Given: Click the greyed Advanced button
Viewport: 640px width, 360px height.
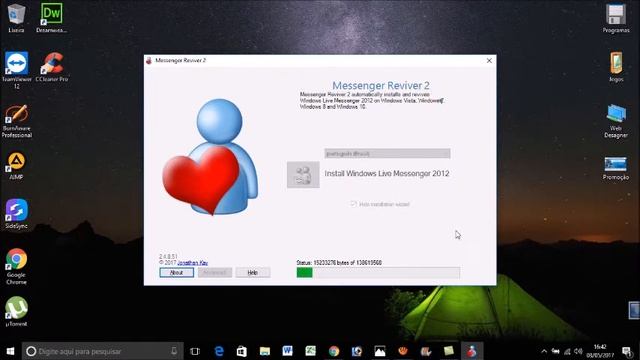Looking at the screenshot, I should coord(215,272).
